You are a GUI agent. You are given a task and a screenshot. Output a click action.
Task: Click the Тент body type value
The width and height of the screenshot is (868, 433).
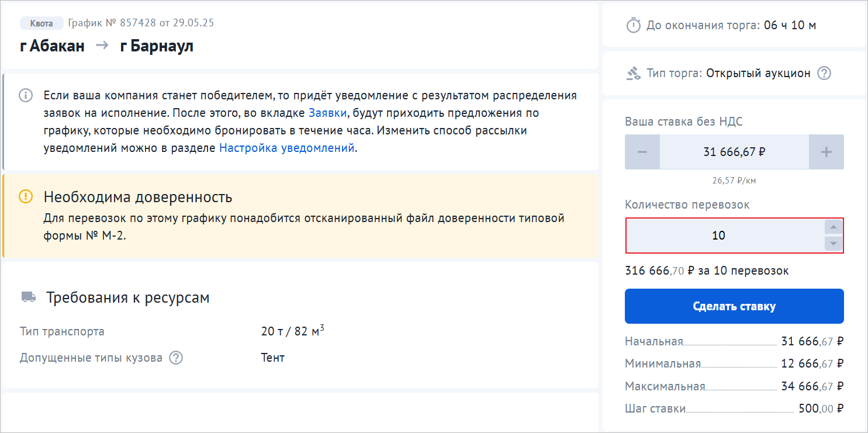coord(273,358)
